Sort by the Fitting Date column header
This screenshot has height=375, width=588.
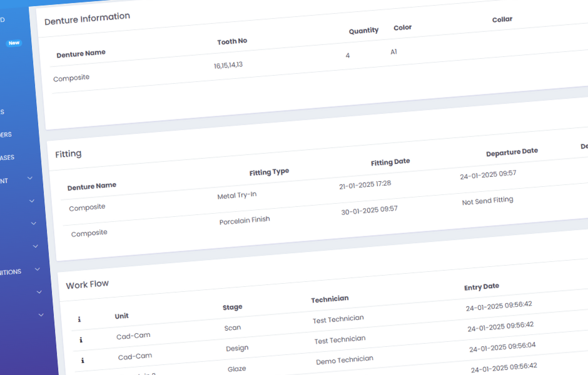[390, 161]
